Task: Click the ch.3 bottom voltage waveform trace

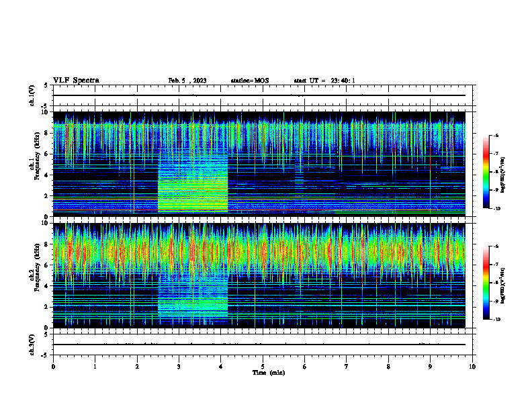Action: 259,345
